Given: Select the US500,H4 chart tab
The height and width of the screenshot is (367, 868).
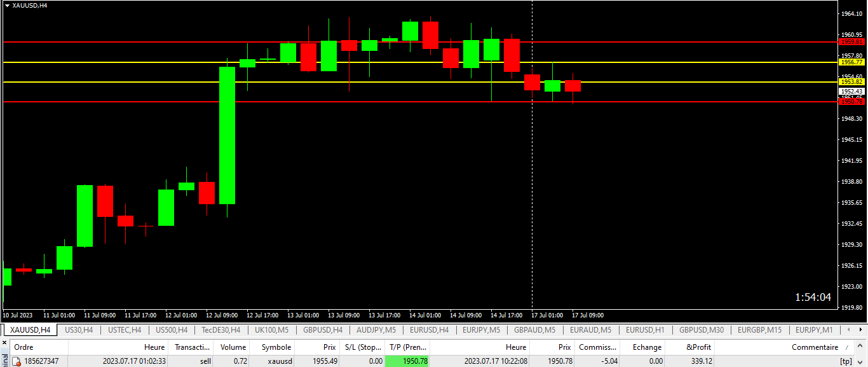Looking at the screenshot, I should pos(172,330).
